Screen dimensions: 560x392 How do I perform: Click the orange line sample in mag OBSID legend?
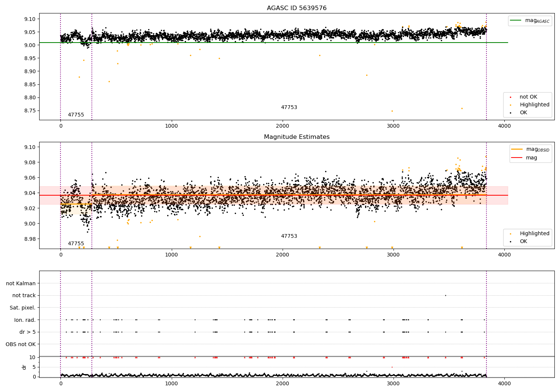[x=517, y=149]
